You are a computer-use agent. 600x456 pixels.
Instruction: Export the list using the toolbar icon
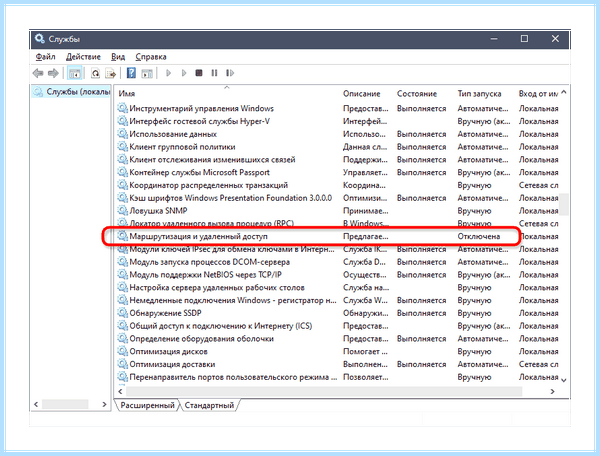pos(111,73)
